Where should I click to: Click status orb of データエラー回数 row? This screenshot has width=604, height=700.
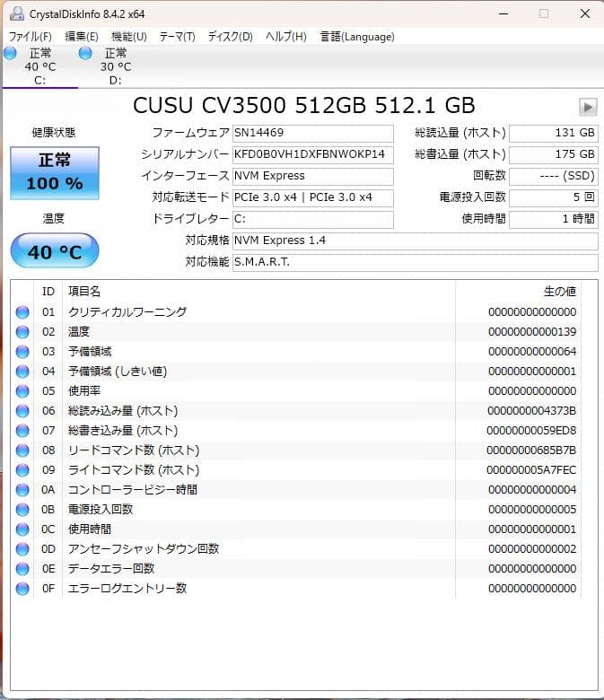click(x=22, y=569)
